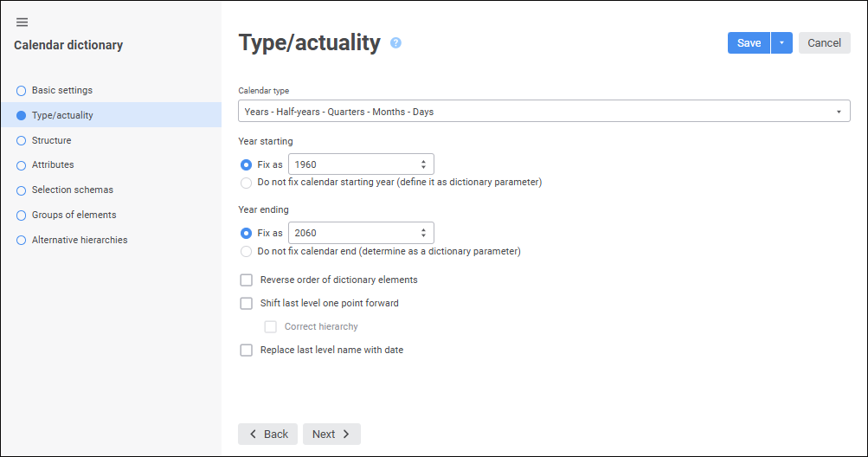Viewport: 868px width, 457px height.
Task: Click the Attributes step circle icon
Action: tap(21, 164)
